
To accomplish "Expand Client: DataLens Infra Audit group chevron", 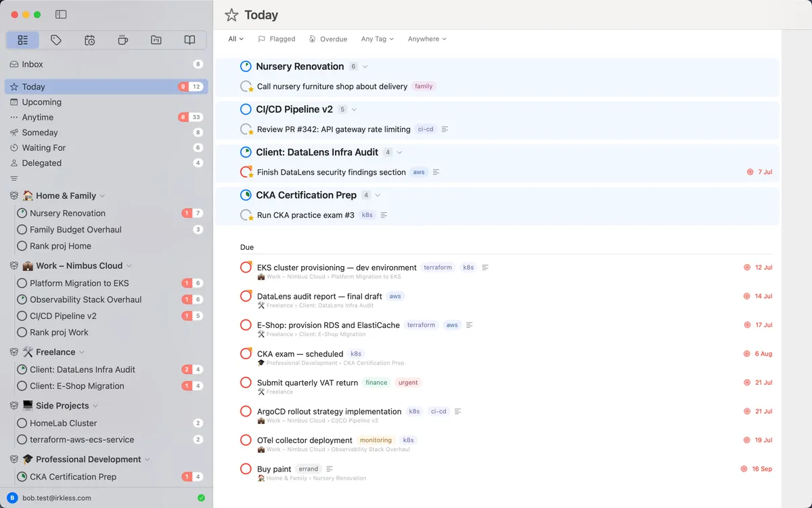I will 399,152.
